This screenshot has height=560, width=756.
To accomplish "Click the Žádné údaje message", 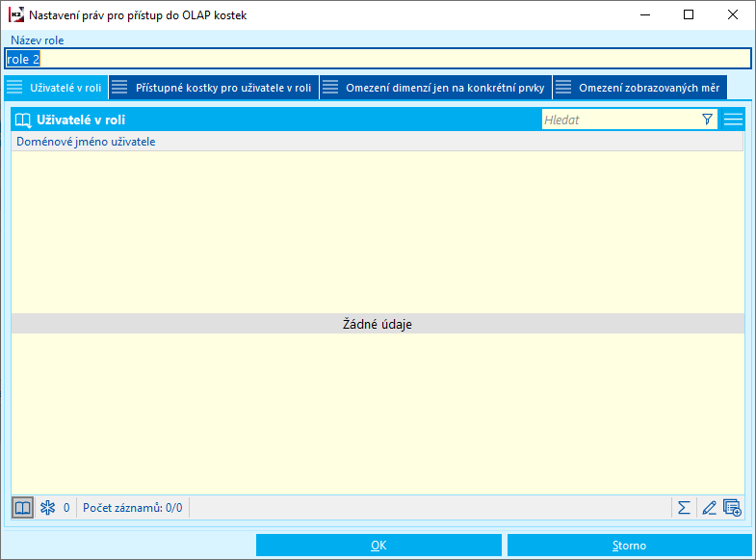I will (377, 324).
